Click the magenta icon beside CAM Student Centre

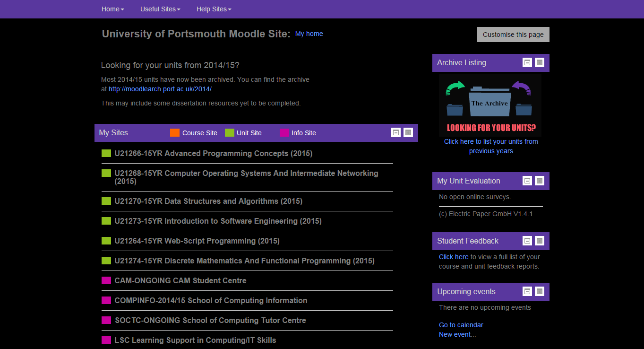coord(106,280)
